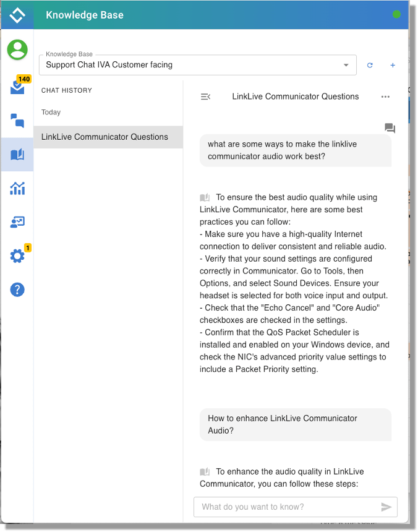Open the analytics chart icon in the sidebar

pyautogui.click(x=17, y=189)
